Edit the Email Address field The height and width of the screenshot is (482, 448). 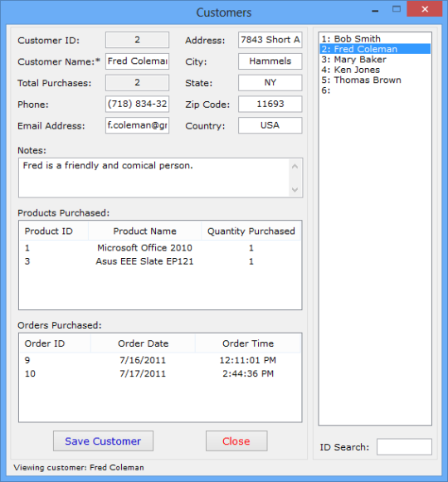pos(137,125)
